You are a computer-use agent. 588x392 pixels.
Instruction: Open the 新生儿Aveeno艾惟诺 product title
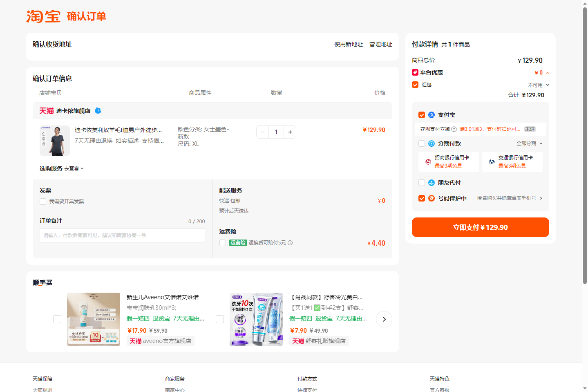pos(163,297)
